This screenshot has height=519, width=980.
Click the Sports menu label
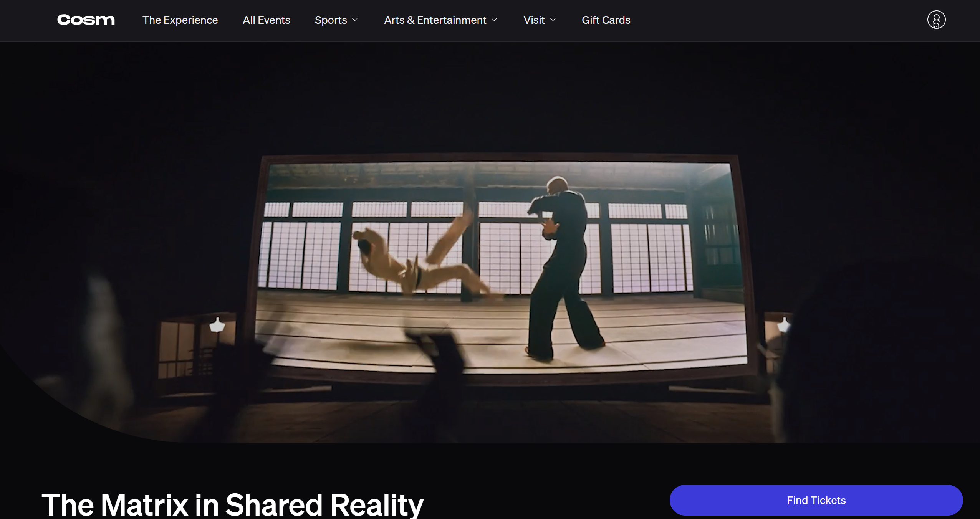tap(331, 20)
